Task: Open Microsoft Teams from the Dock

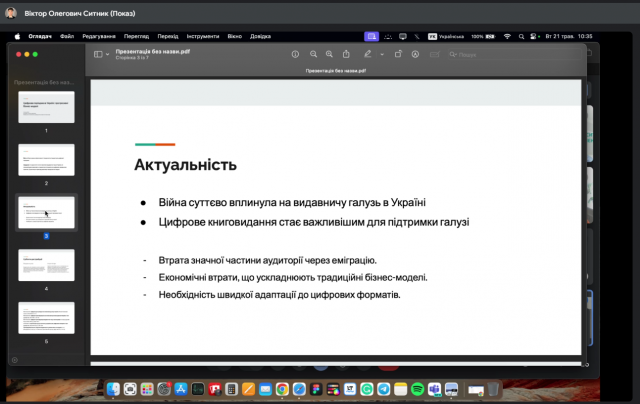Action: click(x=434, y=389)
